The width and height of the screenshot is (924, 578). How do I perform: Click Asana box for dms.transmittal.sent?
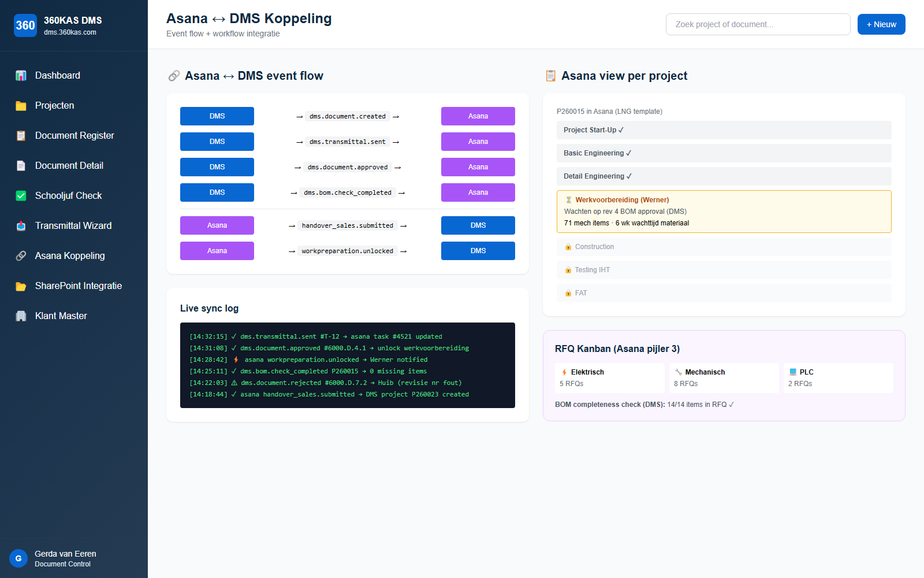pos(478,142)
